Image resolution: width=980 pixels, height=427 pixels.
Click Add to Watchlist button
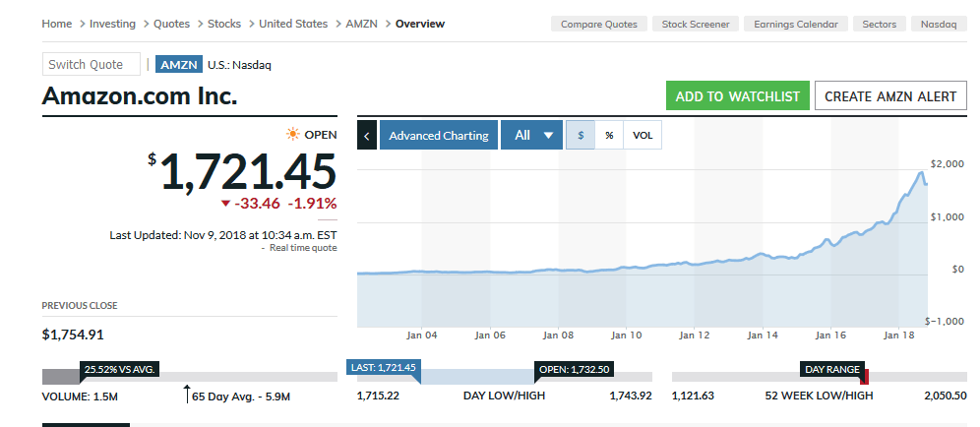point(737,96)
